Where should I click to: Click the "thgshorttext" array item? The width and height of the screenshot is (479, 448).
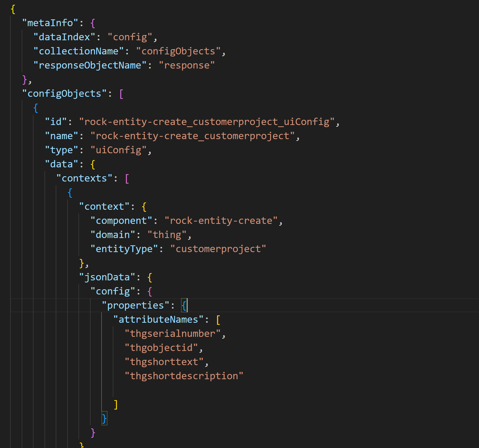click(x=164, y=362)
